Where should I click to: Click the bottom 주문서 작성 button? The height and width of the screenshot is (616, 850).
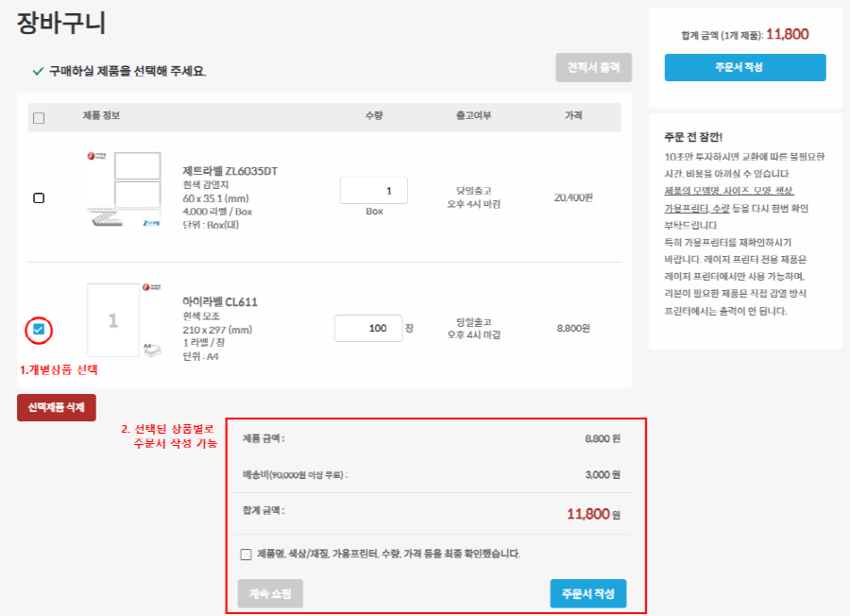(x=588, y=593)
